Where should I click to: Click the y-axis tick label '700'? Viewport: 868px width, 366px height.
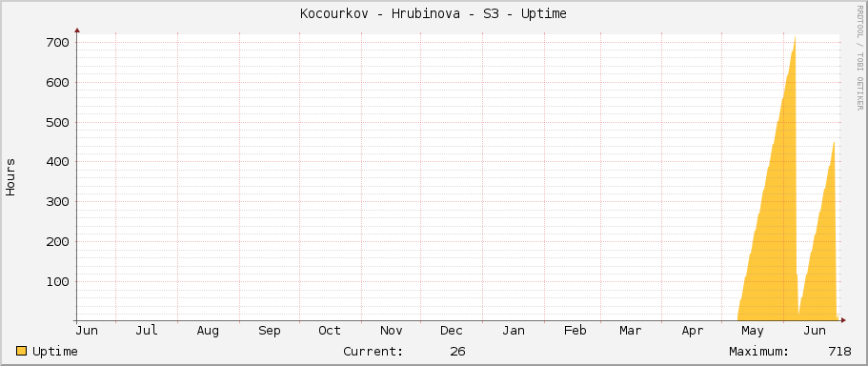pos(57,43)
